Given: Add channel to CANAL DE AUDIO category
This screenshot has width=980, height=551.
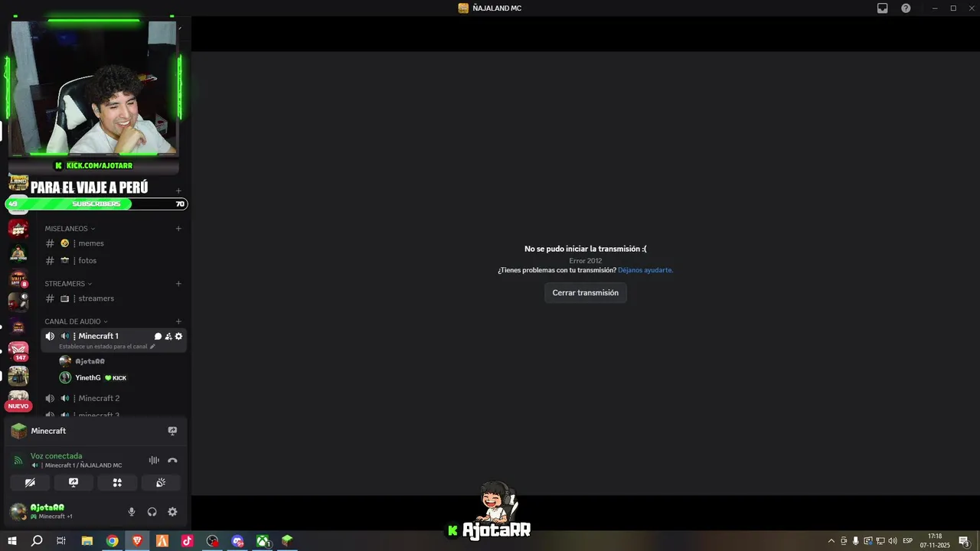Looking at the screenshot, I should point(178,322).
